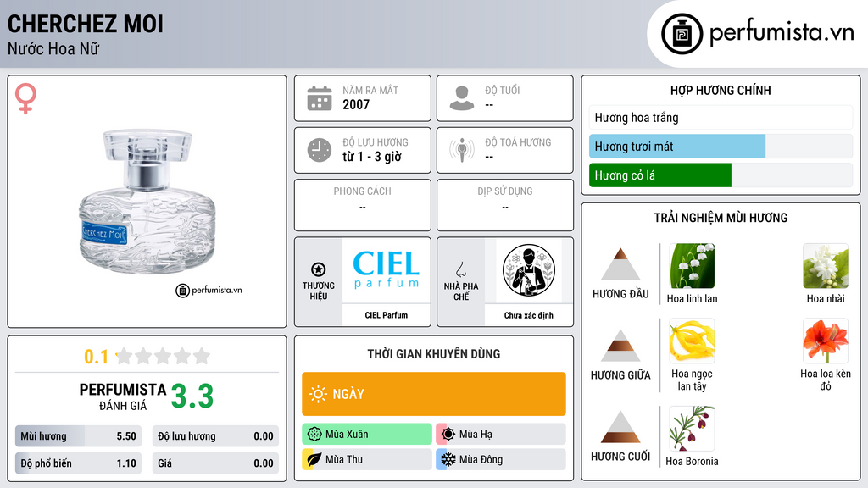This screenshot has width=868, height=488.
Task: Click the green 3.3 Perfumista score
Action: [192, 396]
